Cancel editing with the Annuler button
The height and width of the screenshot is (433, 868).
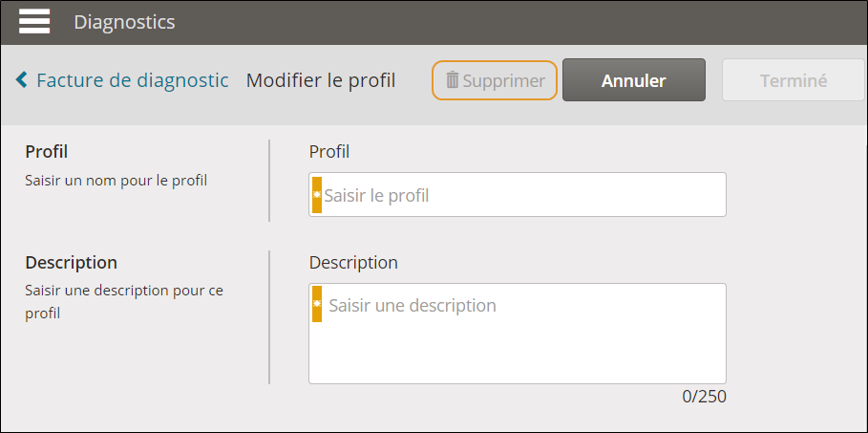[x=634, y=80]
